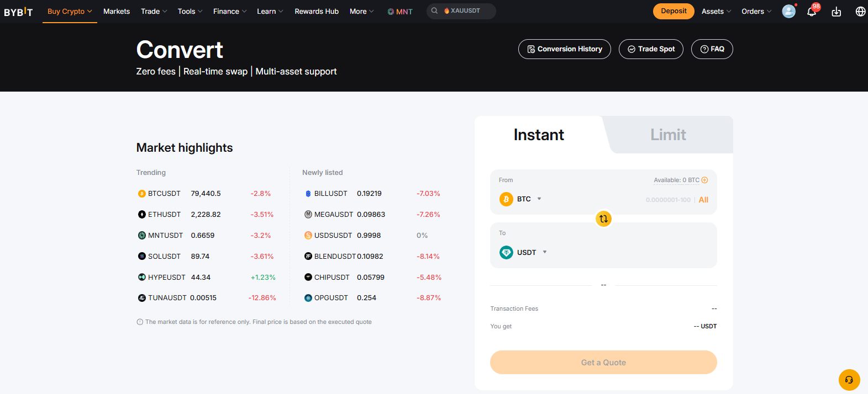Click the Newly listed column heading

323,173
